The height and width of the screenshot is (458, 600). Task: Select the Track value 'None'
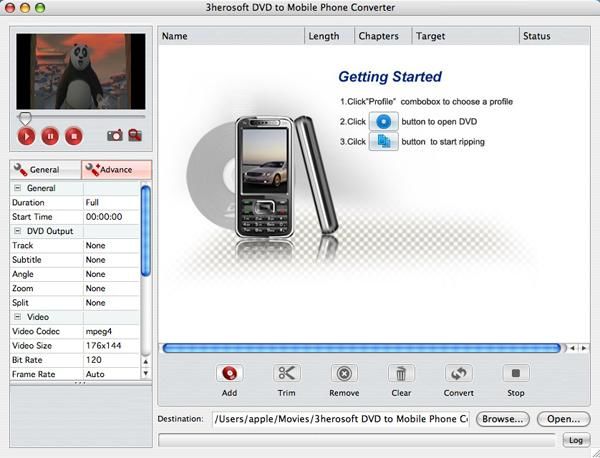[111, 245]
